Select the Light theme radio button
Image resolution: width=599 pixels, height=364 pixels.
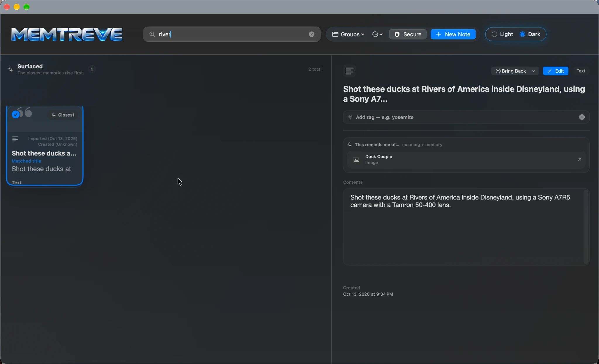point(494,34)
